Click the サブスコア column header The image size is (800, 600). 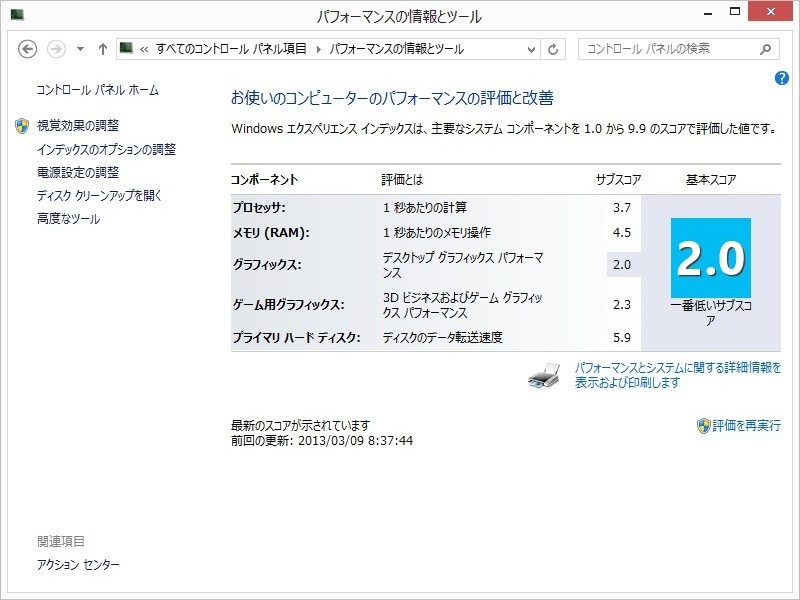click(618, 180)
